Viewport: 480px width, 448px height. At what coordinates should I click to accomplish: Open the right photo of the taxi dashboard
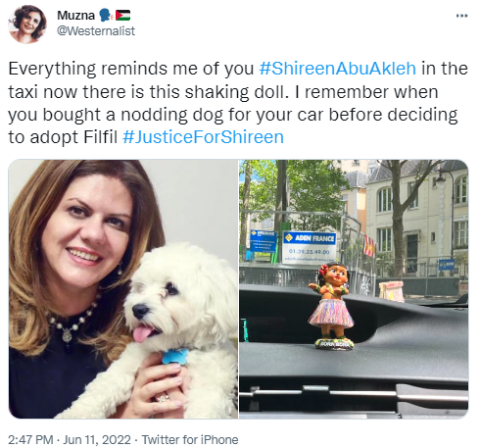(354, 289)
